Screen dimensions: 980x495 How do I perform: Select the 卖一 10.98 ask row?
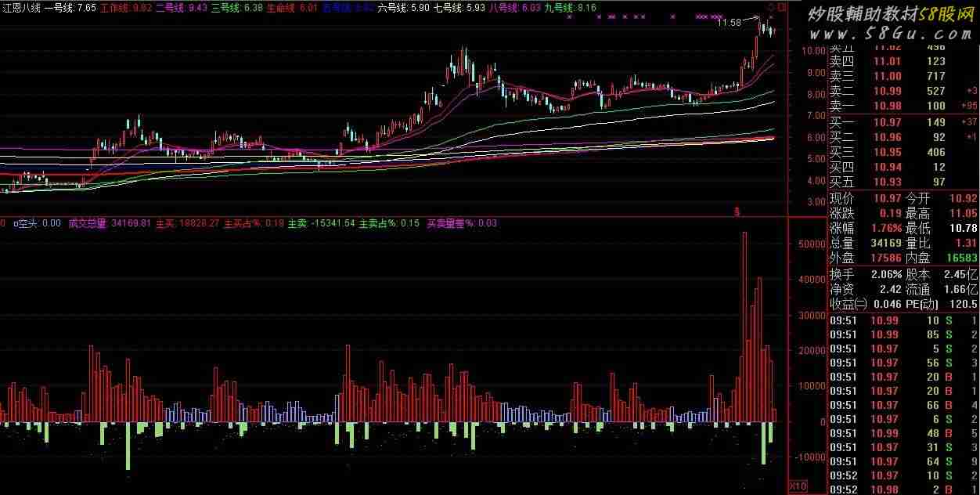(x=903, y=106)
